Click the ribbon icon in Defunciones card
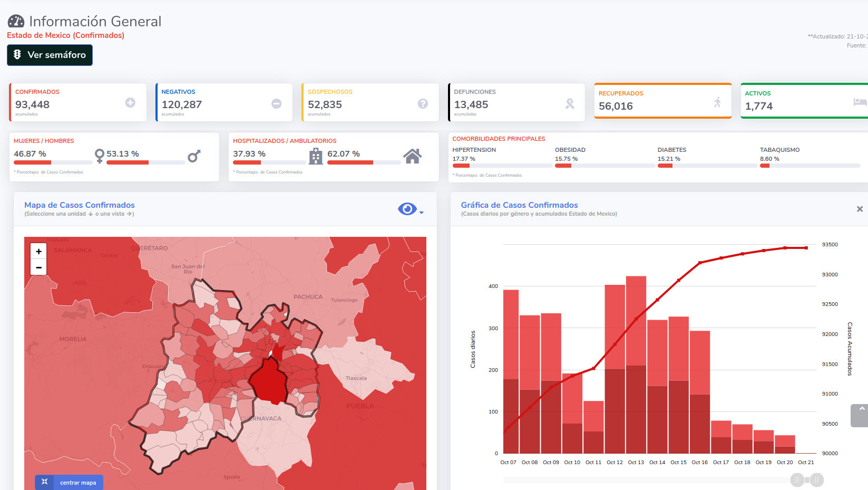This screenshot has width=868, height=490. tap(570, 103)
